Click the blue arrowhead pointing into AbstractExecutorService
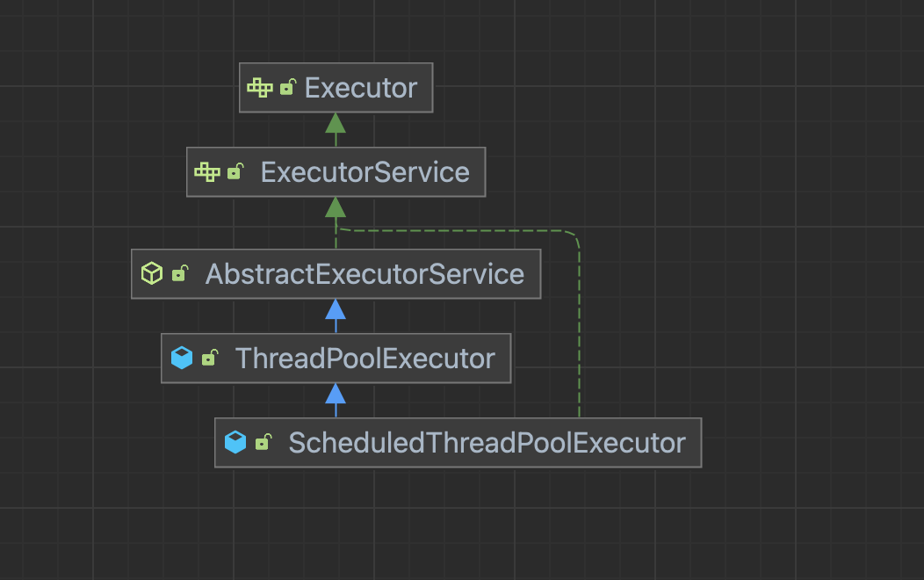This screenshot has width=924, height=580. [x=336, y=309]
